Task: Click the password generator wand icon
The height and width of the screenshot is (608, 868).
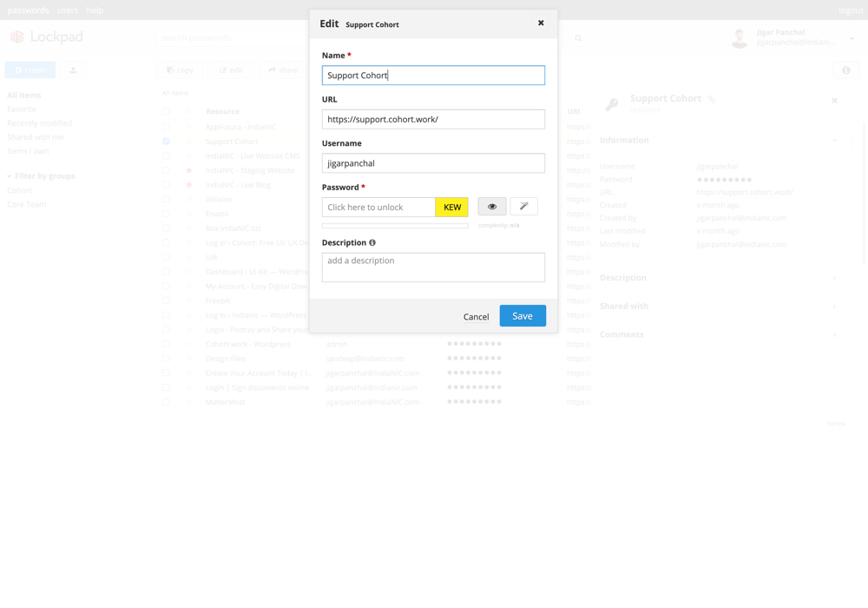Action: (x=523, y=207)
